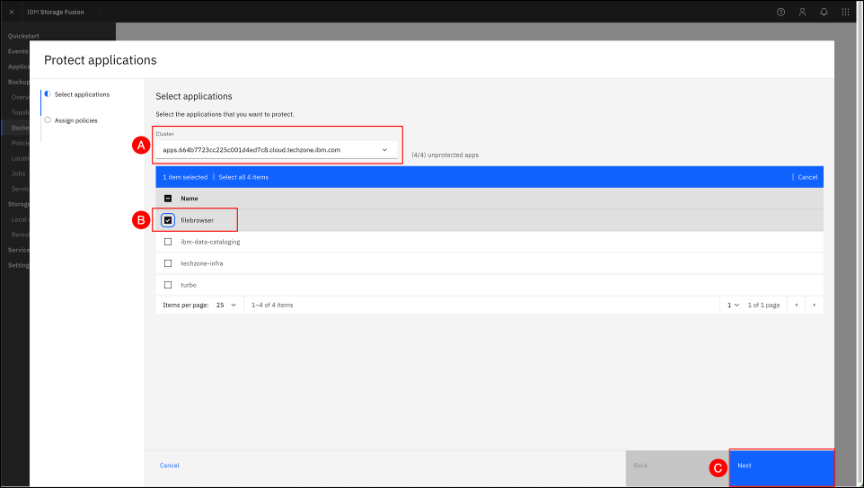Open the notifications bell
Viewport: 864px width, 488px height.
point(824,12)
